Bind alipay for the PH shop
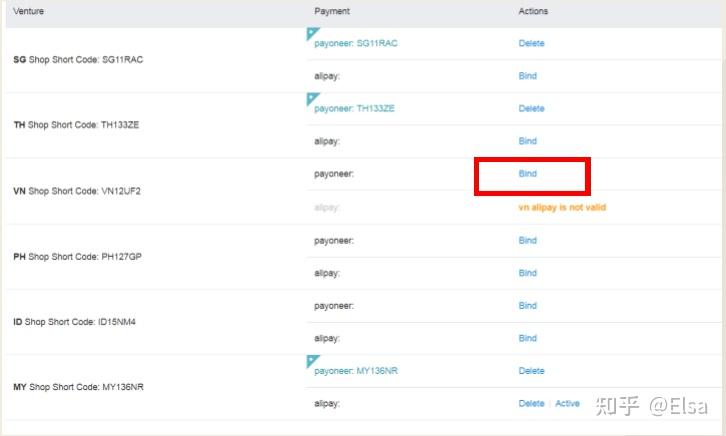The image size is (726, 436). (x=527, y=273)
